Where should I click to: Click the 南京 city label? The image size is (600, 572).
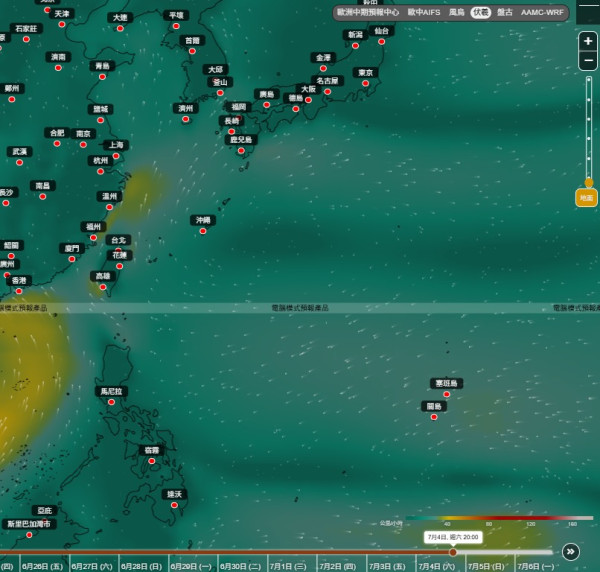tap(83, 134)
